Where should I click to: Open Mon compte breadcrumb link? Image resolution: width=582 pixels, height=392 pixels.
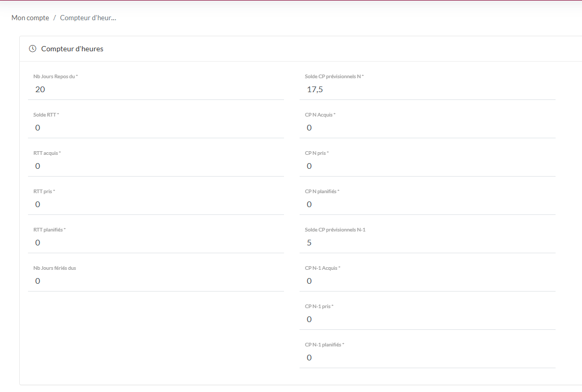[x=30, y=18]
